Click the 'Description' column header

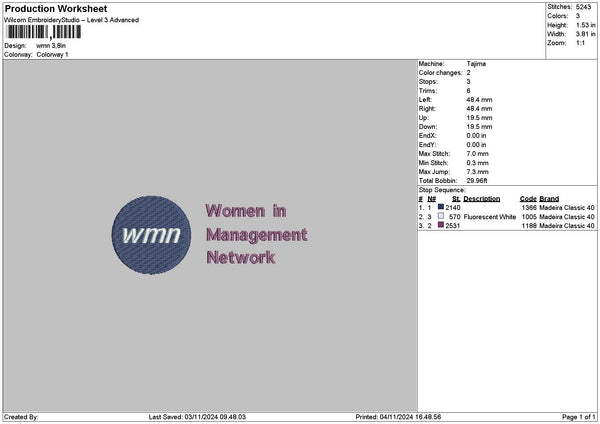pyautogui.click(x=482, y=199)
